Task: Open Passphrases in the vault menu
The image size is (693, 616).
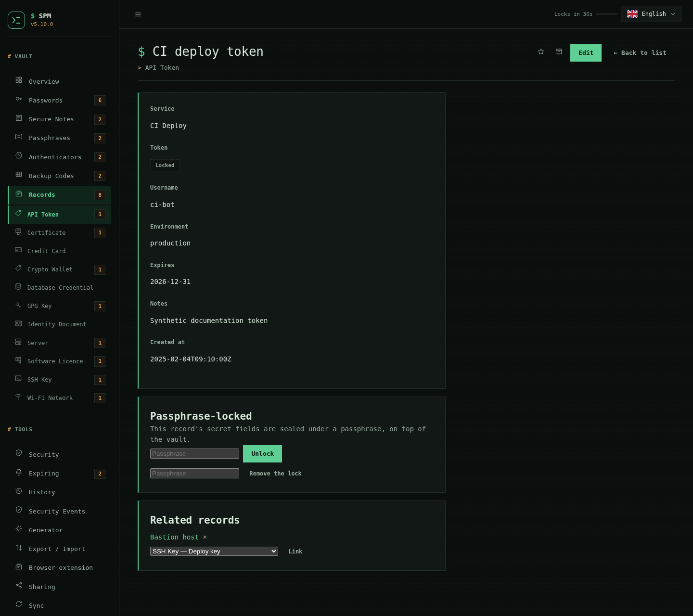Action: [60, 138]
